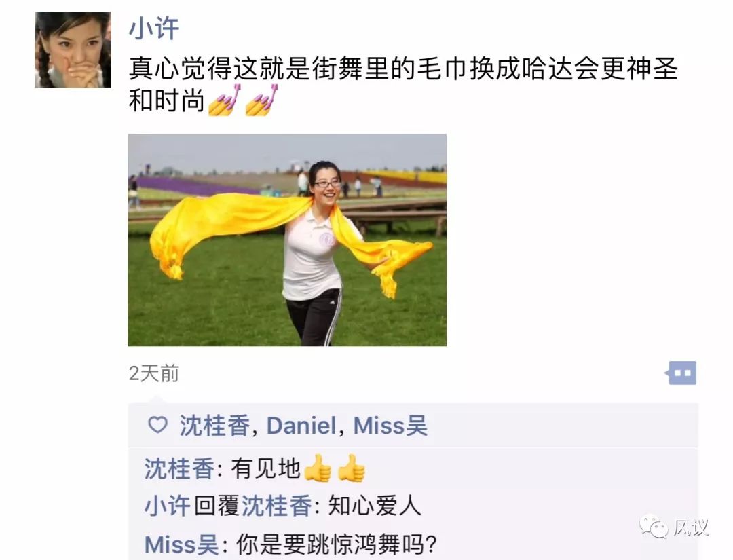Tap 小许 name in the reply comment
This screenshot has height=560, width=733.
point(168,506)
